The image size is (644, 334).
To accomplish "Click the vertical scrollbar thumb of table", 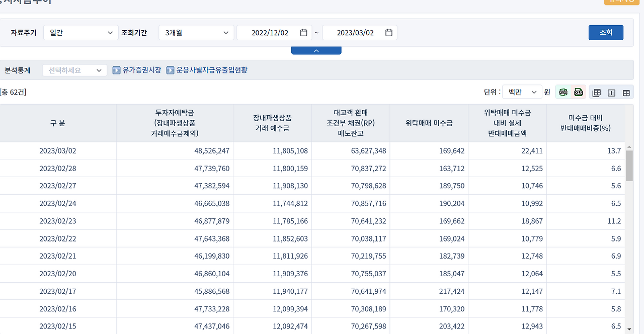I will click(x=629, y=165).
